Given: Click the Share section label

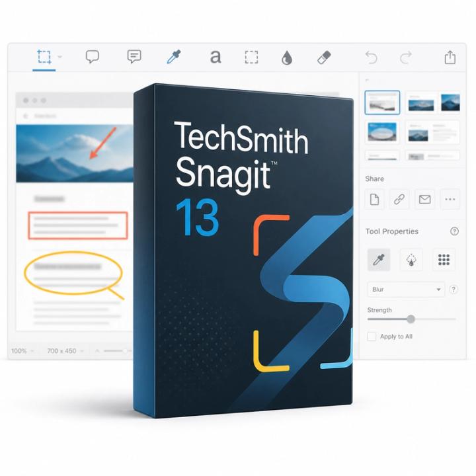Looking at the screenshot, I should (375, 178).
